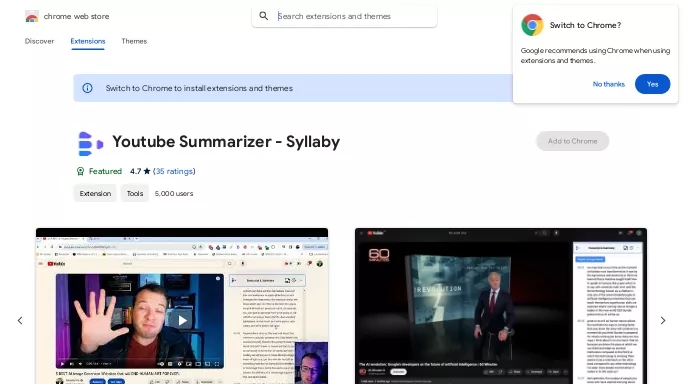The height and width of the screenshot is (384, 683).
Task: Click the 'Switch to Chrome?' popup heading
Action: click(585, 25)
